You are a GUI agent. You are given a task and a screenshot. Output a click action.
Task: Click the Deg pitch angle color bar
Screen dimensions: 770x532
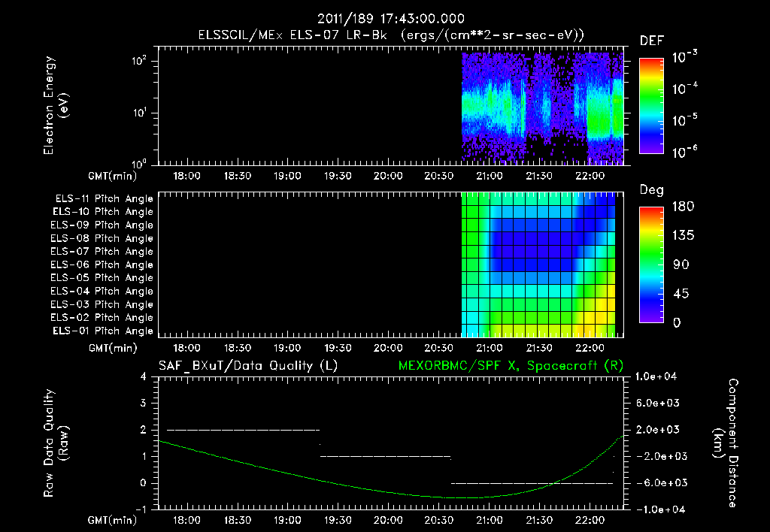pyautogui.click(x=651, y=265)
